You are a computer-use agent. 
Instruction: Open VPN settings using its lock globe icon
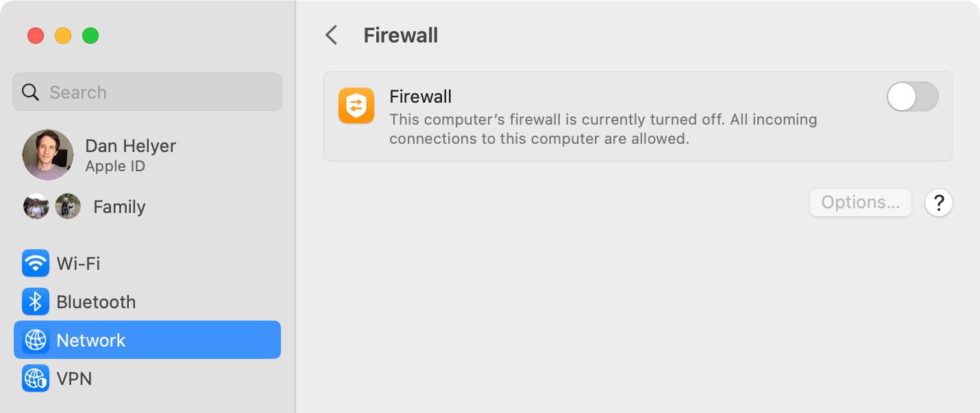tap(36, 378)
